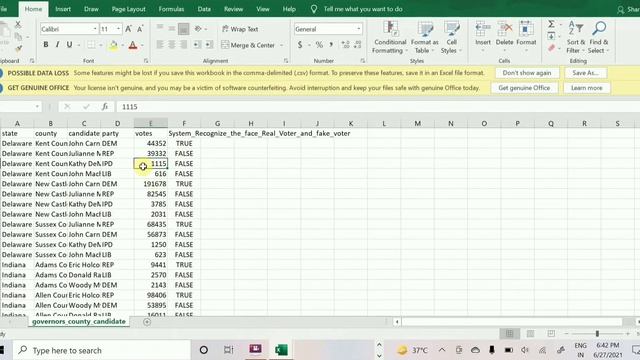This screenshot has width=640, height=360.
Task: Click Tell me what you want to do
Action: 363,9
